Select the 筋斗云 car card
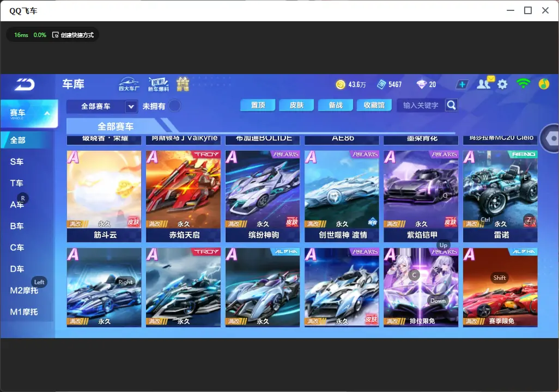Image resolution: width=559 pixels, height=392 pixels. pos(104,197)
